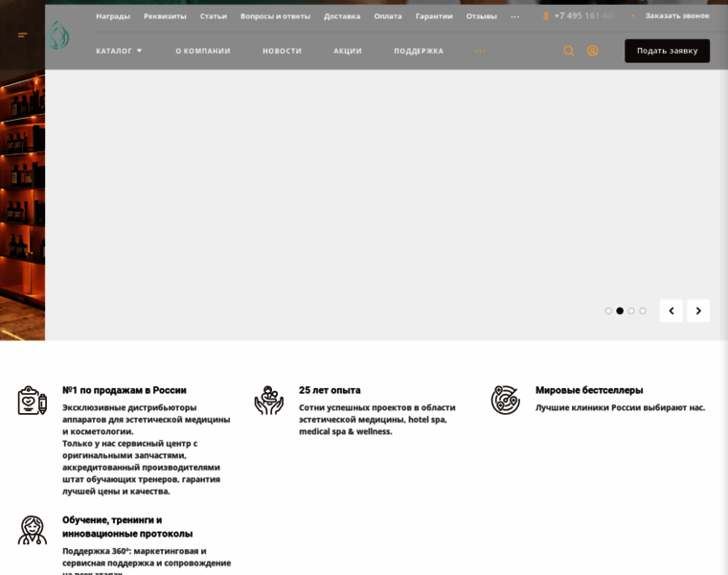Click the clipboard heart icon
This screenshot has width=728, height=575.
(33, 400)
